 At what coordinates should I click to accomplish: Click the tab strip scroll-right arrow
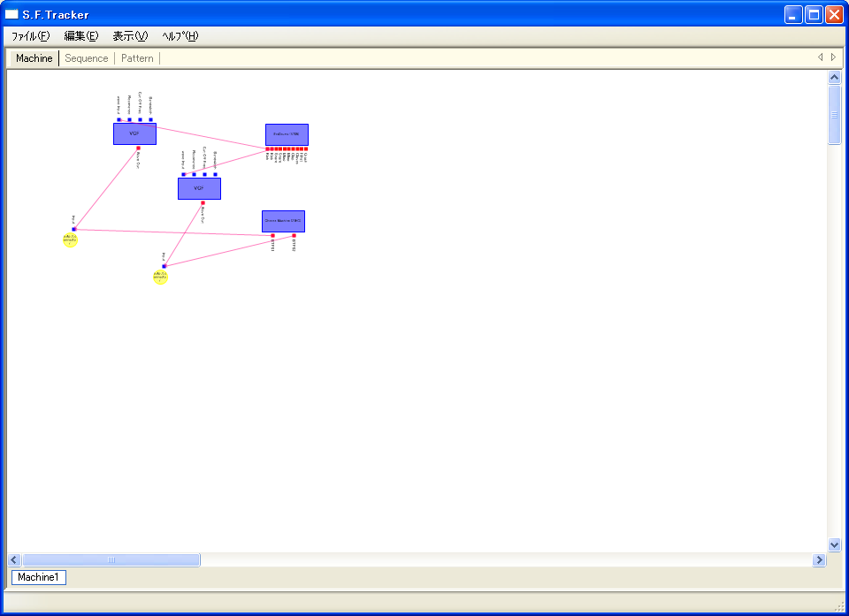833,57
